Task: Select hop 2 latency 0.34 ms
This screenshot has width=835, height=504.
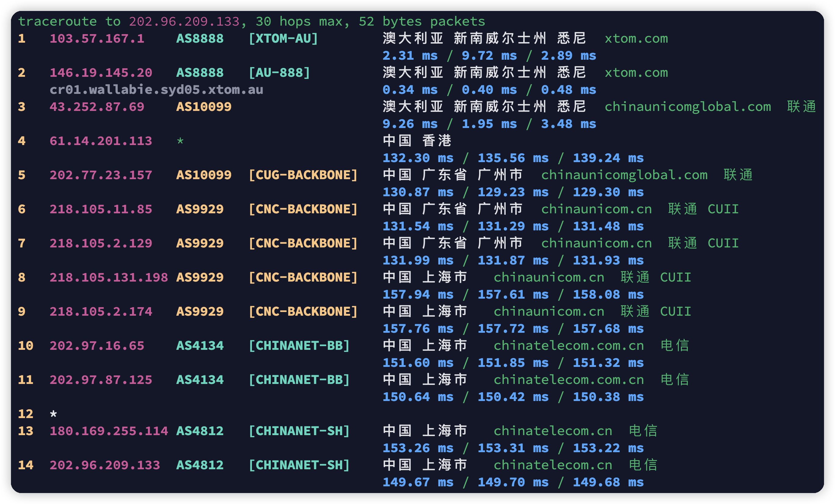Action: [x=410, y=90]
